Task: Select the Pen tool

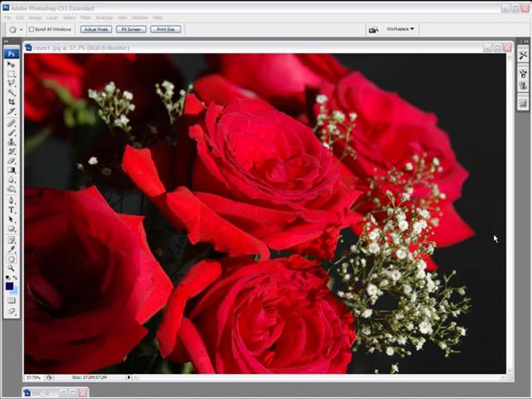Action: click(x=11, y=200)
